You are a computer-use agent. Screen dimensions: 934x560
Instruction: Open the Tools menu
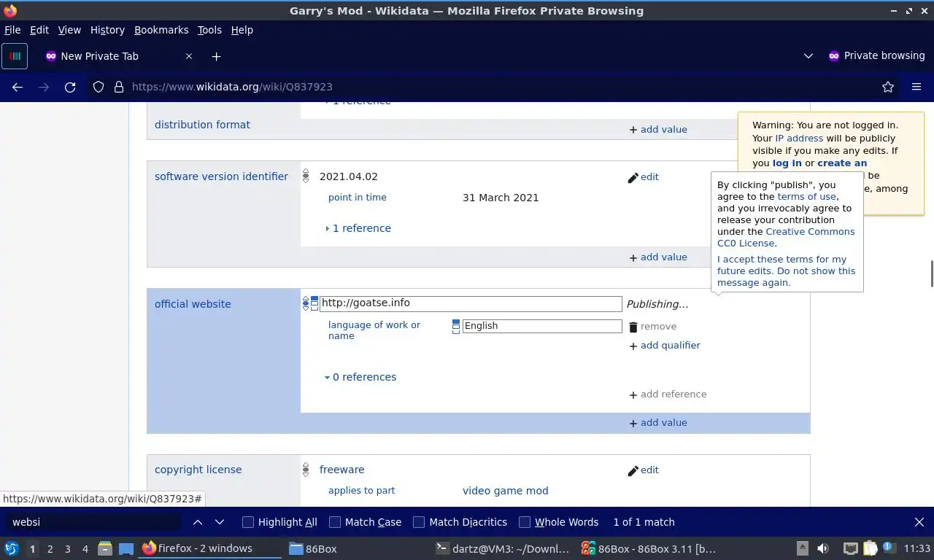click(209, 30)
